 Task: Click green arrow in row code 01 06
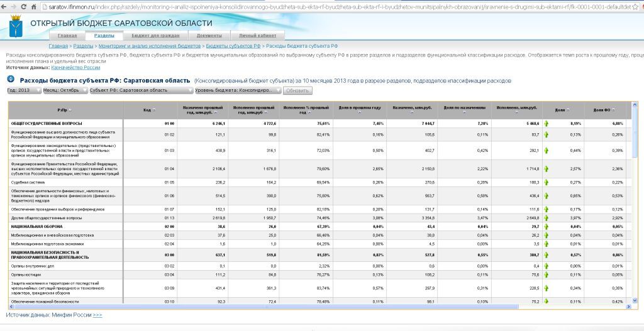(547, 196)
